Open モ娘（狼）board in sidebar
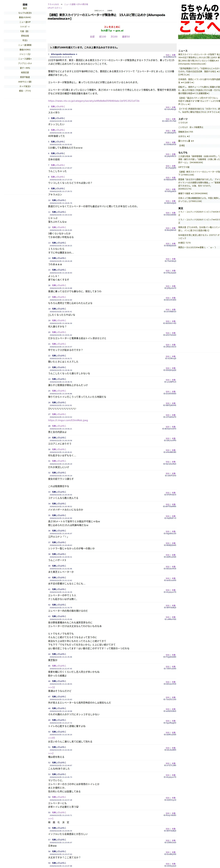 (x=25, y=31)
